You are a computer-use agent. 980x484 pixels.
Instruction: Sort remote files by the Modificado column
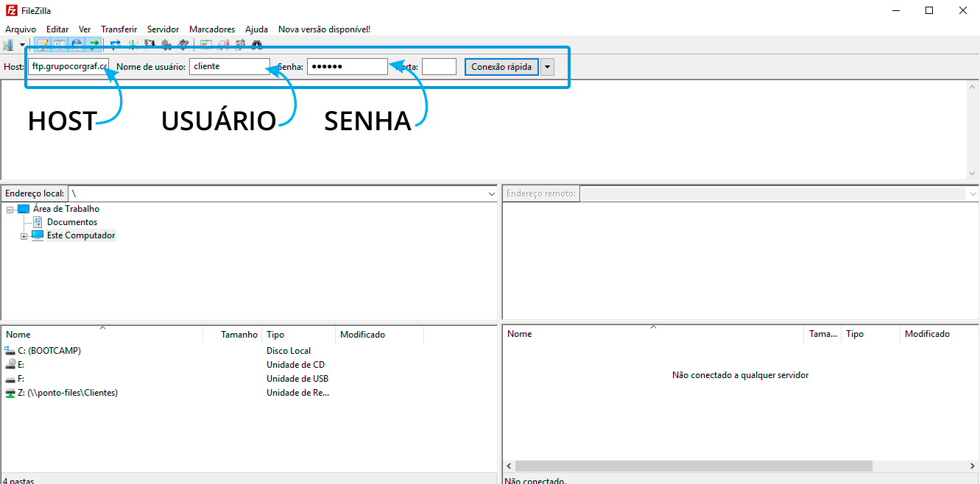[940, 334]
